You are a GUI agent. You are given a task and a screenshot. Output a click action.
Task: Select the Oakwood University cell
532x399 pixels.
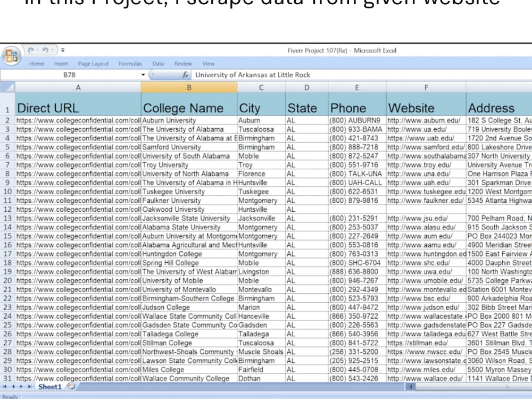click(x=189, y=209)
